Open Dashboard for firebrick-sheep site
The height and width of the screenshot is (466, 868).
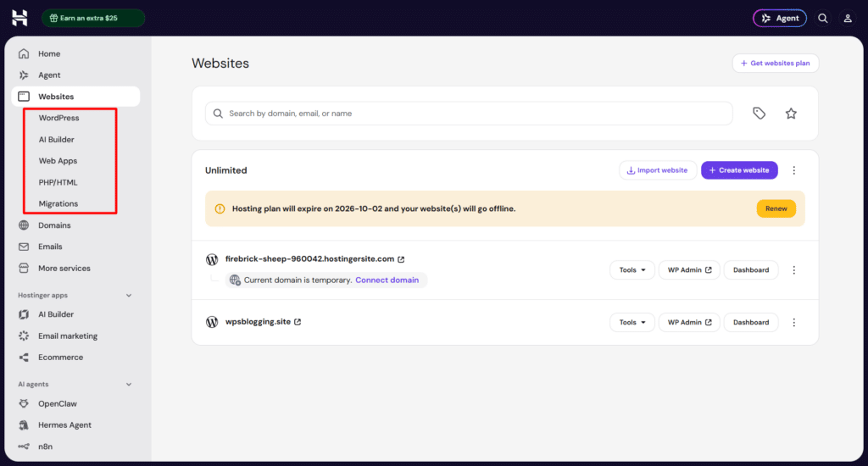751,270
